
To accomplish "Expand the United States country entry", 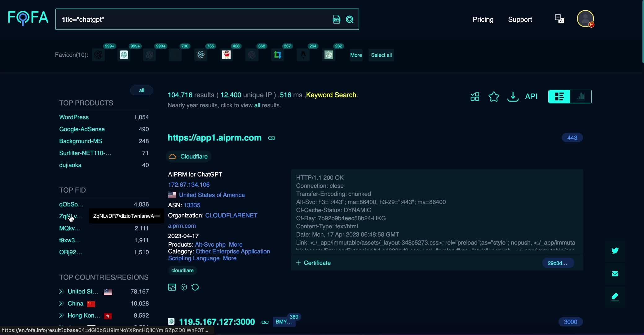I will tap(62, 292).
